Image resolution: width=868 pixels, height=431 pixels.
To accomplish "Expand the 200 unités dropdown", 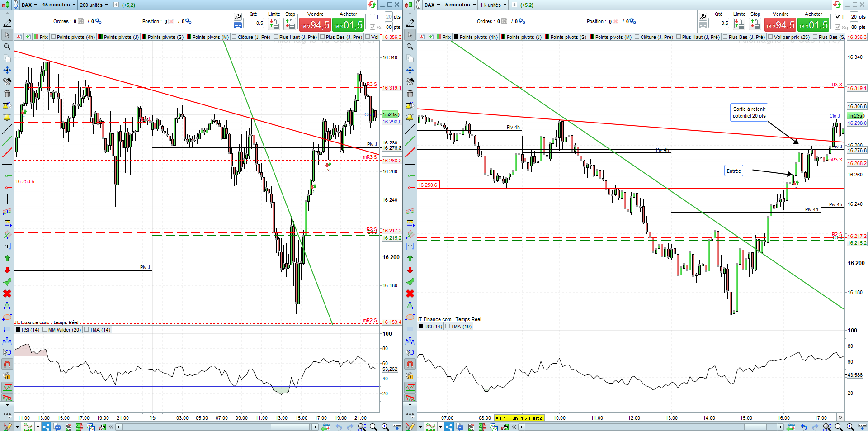I will tap(94, 5).
